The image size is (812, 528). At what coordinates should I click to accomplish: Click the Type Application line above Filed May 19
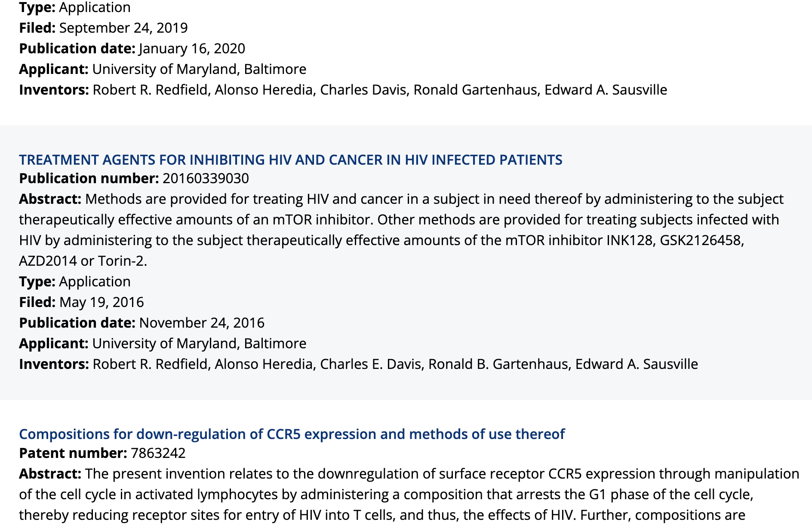coord(75,281)
